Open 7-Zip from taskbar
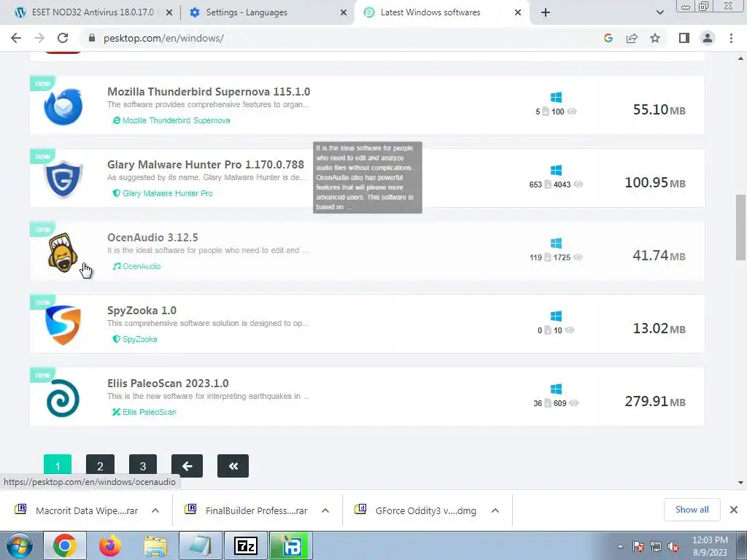This screenshot has width=747, height=560. tap(246, 545)
